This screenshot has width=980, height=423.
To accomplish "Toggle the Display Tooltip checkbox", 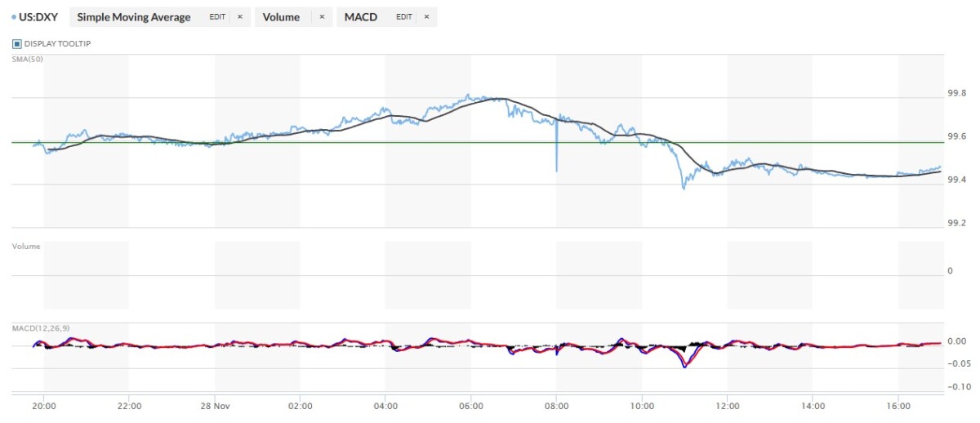I will coord(17,43).
